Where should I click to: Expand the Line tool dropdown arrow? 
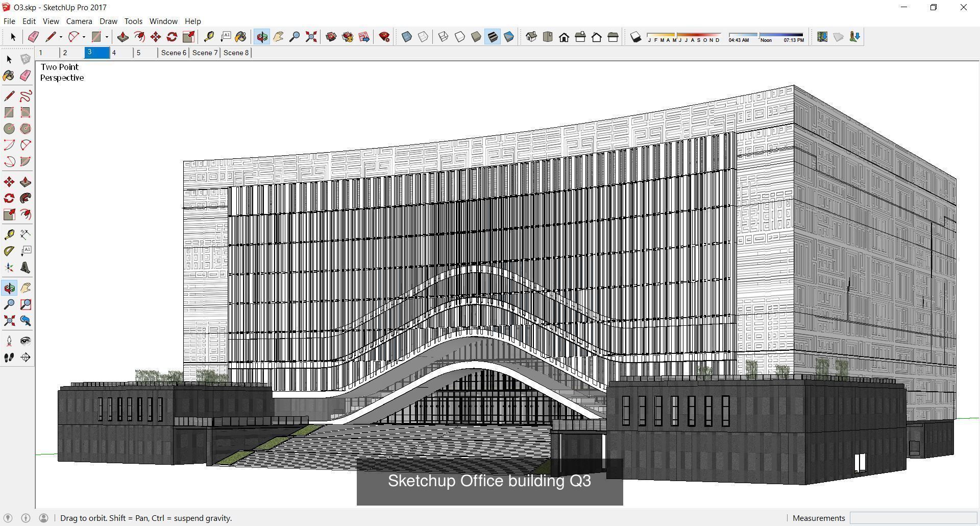point(61,37)
